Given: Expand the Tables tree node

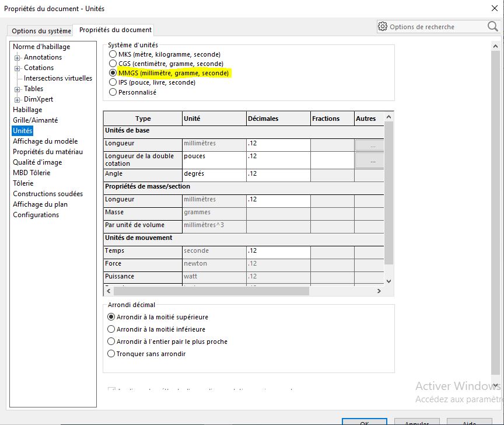Looking at the screenshot, I should click(17, 89).
